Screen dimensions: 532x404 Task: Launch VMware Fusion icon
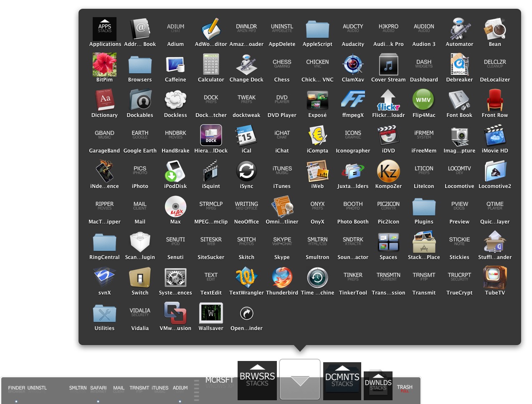(x=175, y=313)
